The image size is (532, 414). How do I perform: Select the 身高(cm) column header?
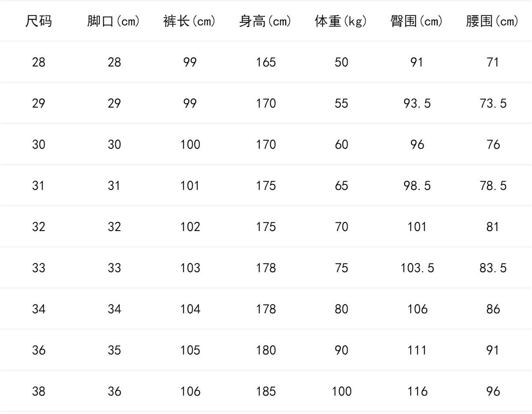tap(266, 21)
